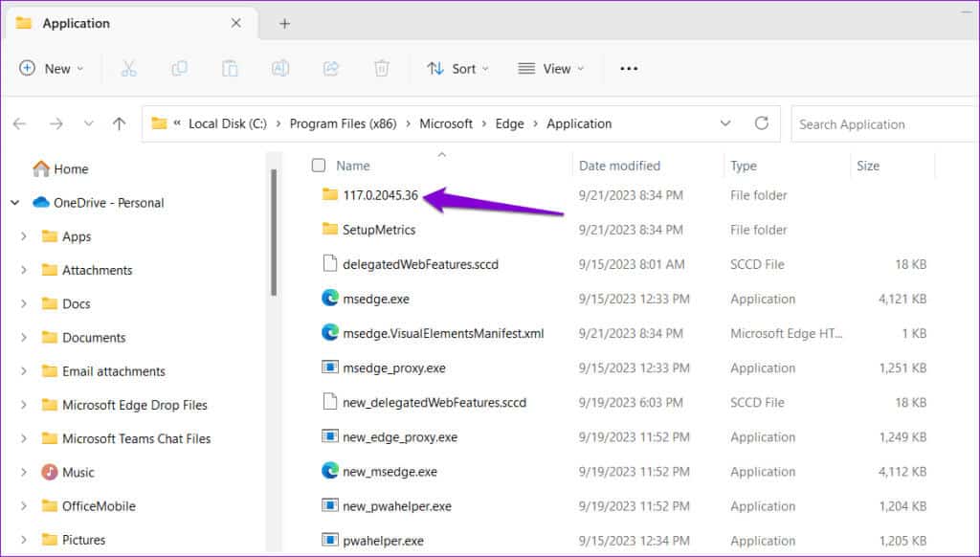Click the delegatedWebFeatures.sccd file icon

pyautogui.click(x=330, y=264)
